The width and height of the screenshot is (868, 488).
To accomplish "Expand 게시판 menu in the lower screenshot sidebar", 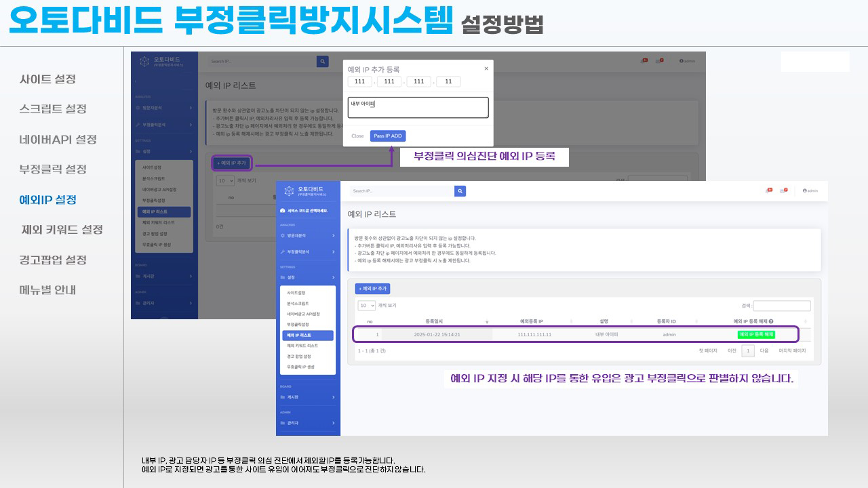I will tap(307, 397).
